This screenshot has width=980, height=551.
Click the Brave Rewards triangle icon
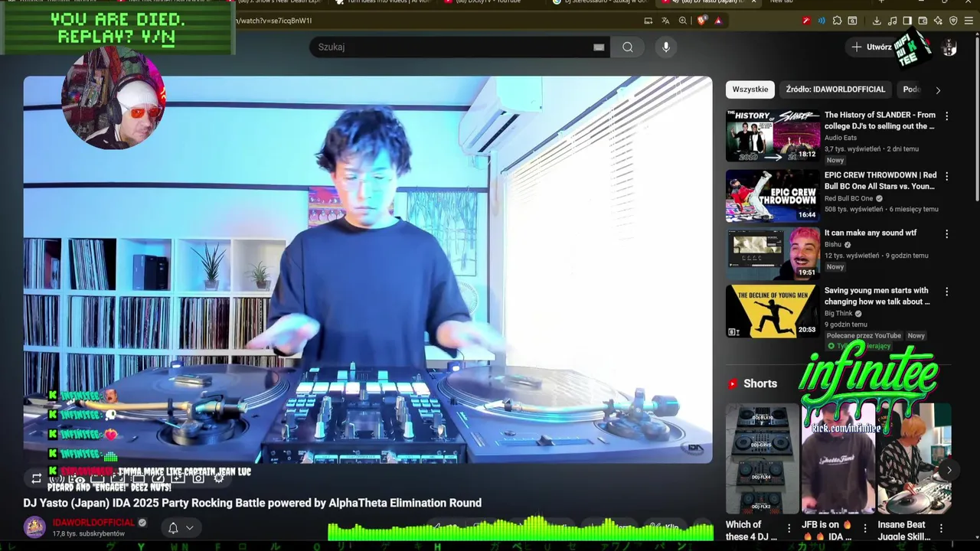719,21
